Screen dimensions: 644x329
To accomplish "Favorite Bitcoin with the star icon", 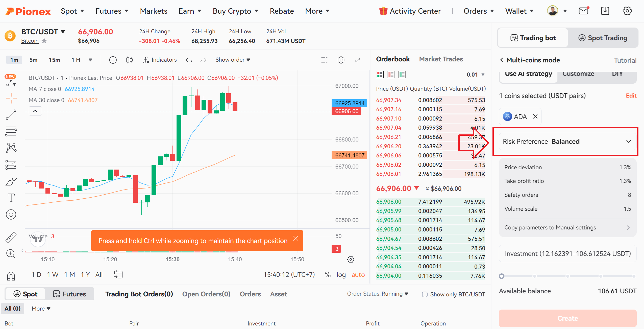I will [44, 41].
